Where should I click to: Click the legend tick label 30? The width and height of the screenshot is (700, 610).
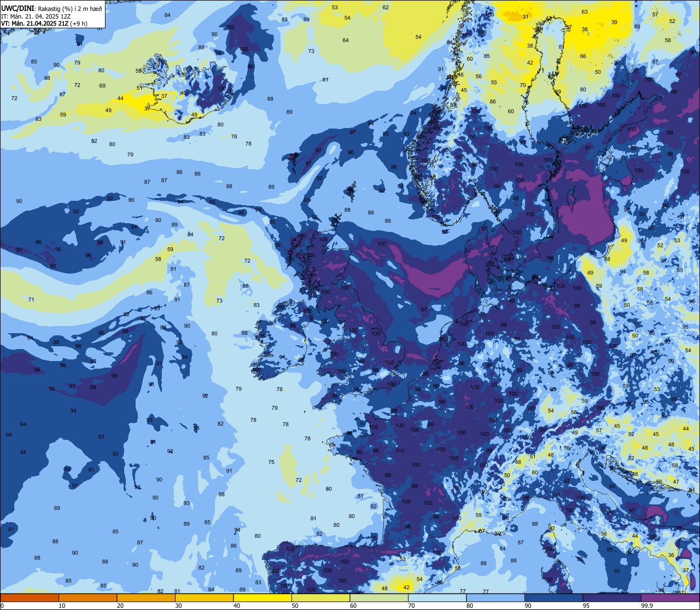coord(178,606)
